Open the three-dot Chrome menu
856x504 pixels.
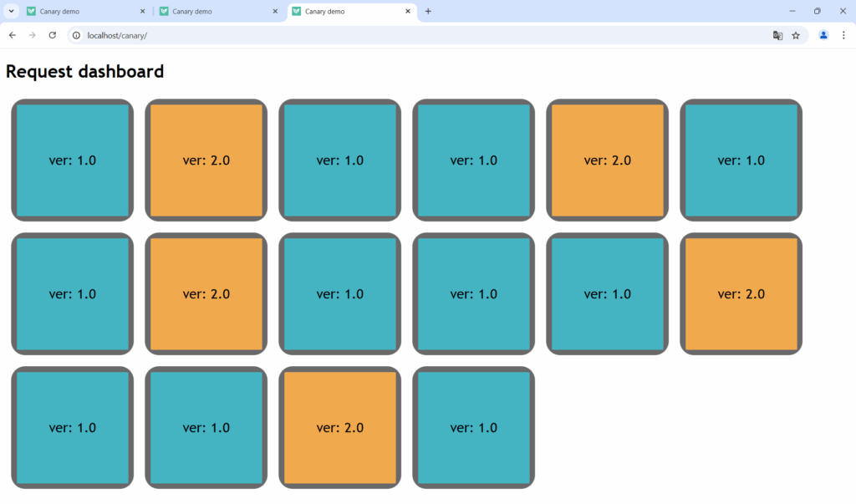click(x=843, y=35)
